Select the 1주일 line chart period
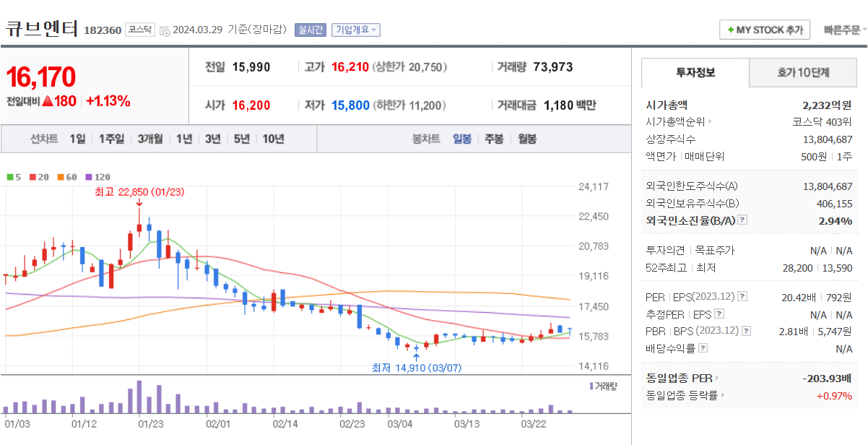The width and height of the screenshot is (868, 445). [x=111, y=139]
